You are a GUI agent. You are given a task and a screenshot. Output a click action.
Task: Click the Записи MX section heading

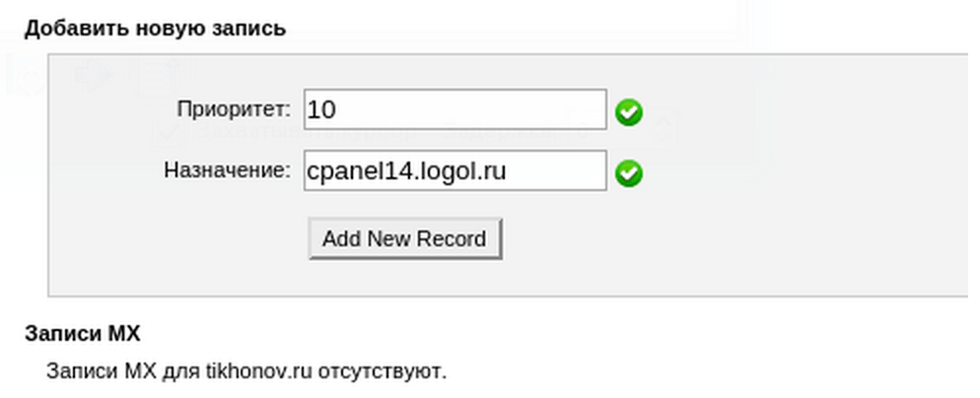[83, 334]
